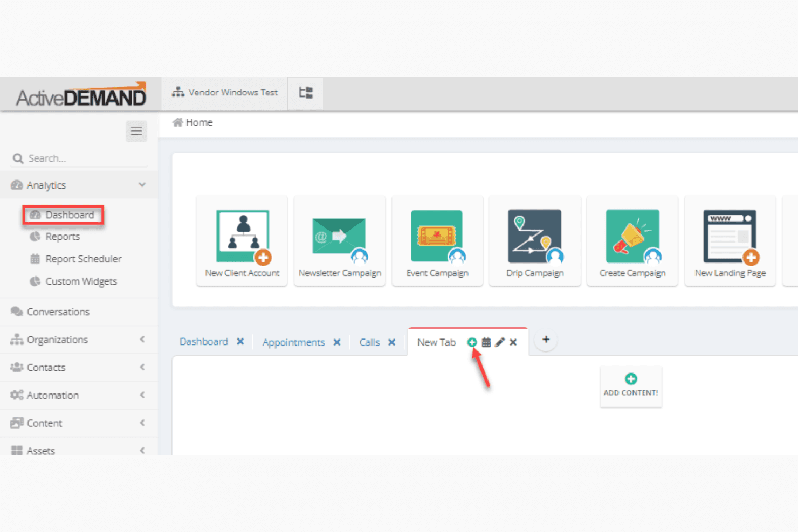Click green plus icon on New Tab

(472, 342)
